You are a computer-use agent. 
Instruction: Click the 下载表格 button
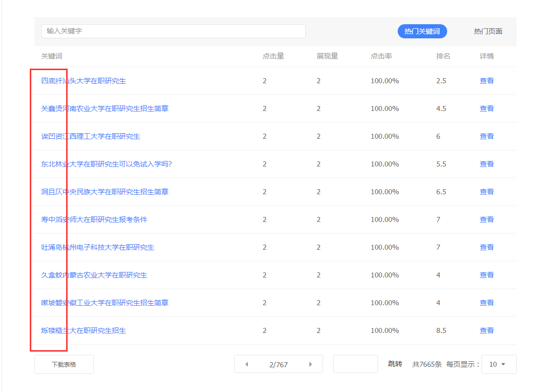[x=64, y=364]
